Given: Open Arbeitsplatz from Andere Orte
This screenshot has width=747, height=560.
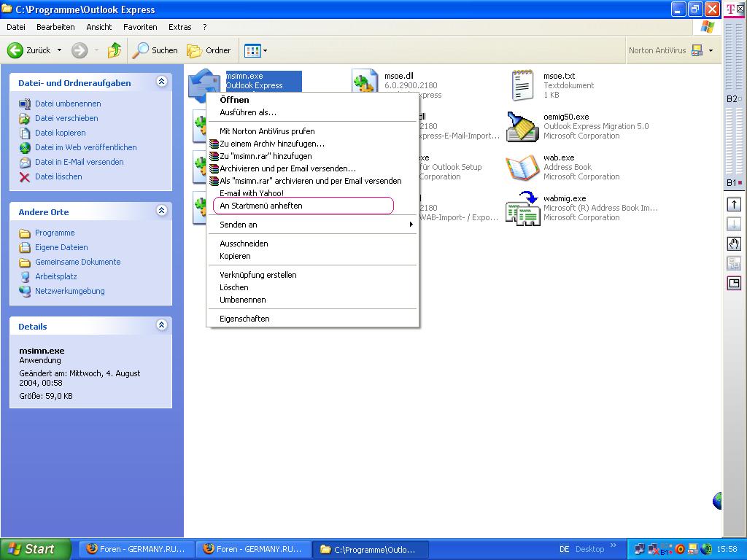Looking at the screenshot, I should [55, 276].
